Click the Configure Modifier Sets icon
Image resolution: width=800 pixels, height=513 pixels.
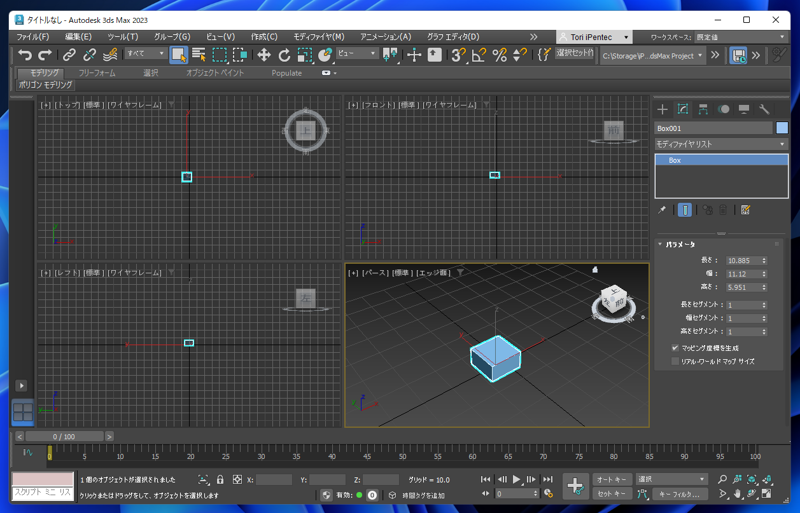coord(745,210)
